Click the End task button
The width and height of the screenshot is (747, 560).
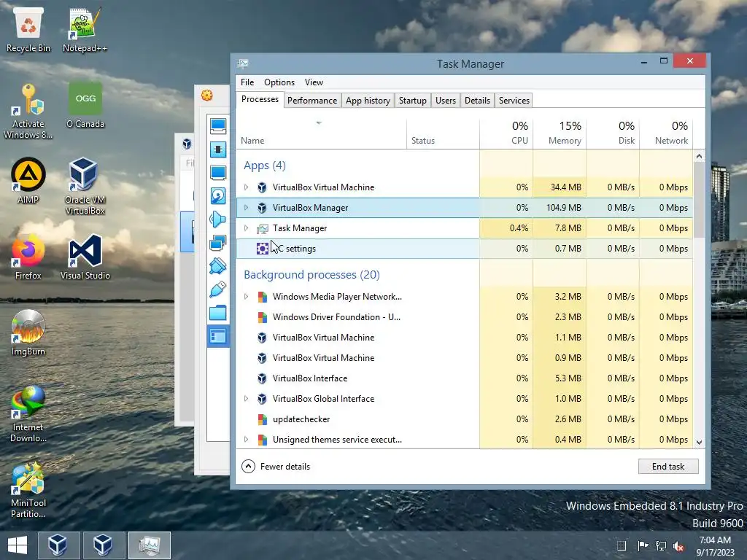(x=668, y=467)
